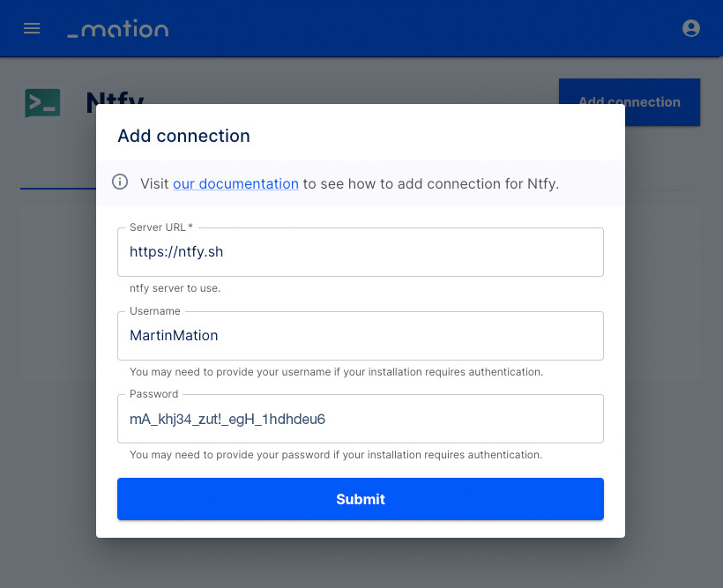This screenshot has height=588, width=723.
Task: Click the 'ntfy server to use.' hint
Action: [x=175, y=288]
